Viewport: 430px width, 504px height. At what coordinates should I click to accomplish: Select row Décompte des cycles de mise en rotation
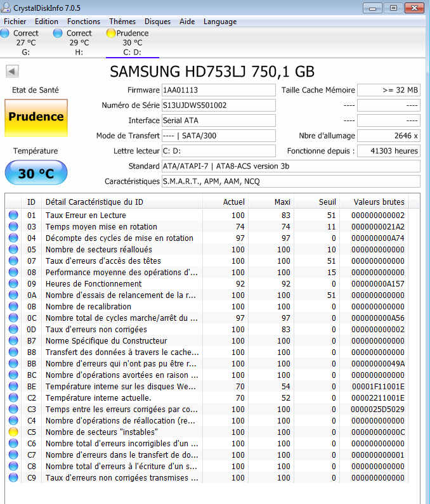click(x=207, y=238)
